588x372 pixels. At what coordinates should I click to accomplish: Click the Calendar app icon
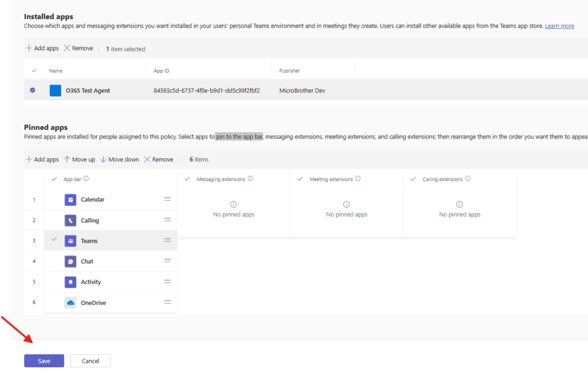pyautogui.click(x=71, y=200)
